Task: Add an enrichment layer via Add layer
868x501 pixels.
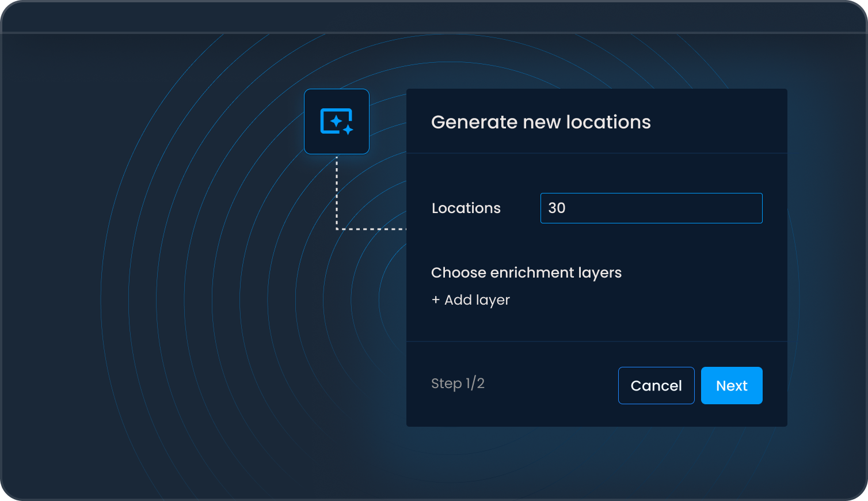Action: [471, 300]
